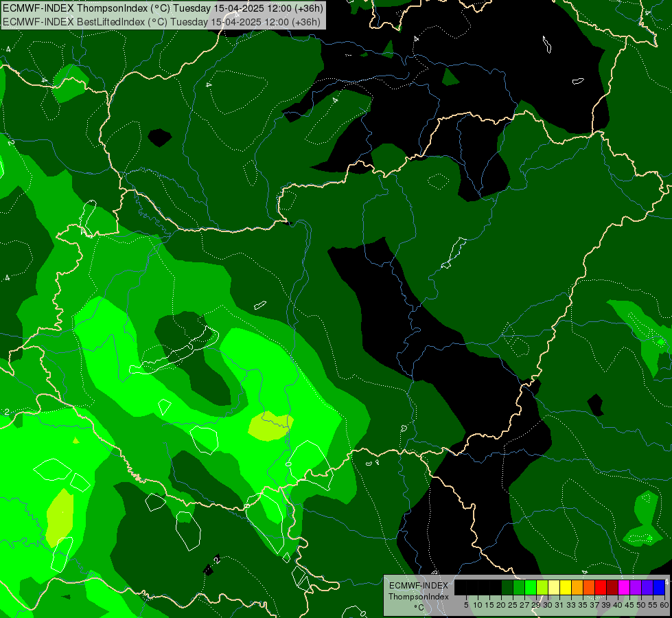Click the legend scale value 31
The image size is (672, 618).
tap(559, 605)
